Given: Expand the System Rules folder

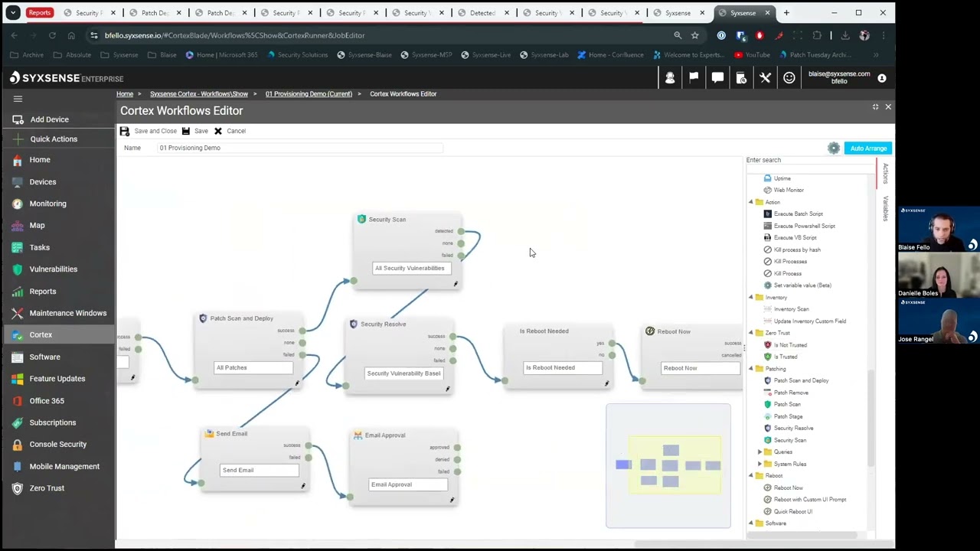Looking at the screenshot, I should [x=759, y=464].
